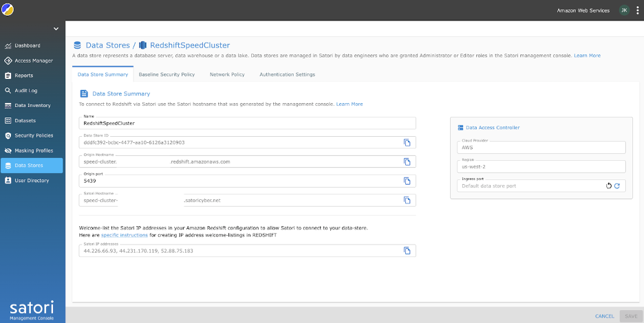Click the RedshiftSpeedCluster breadcrumb title
Image resolution: width=644 pixels, height=323 pixels.
click(x=190, y=45)
